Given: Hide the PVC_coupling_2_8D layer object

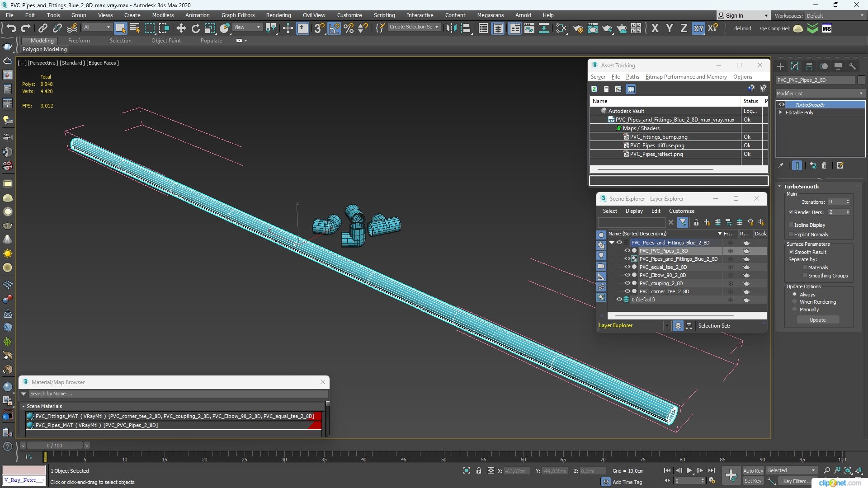Looking at the screenshot, I should (627, 283).
